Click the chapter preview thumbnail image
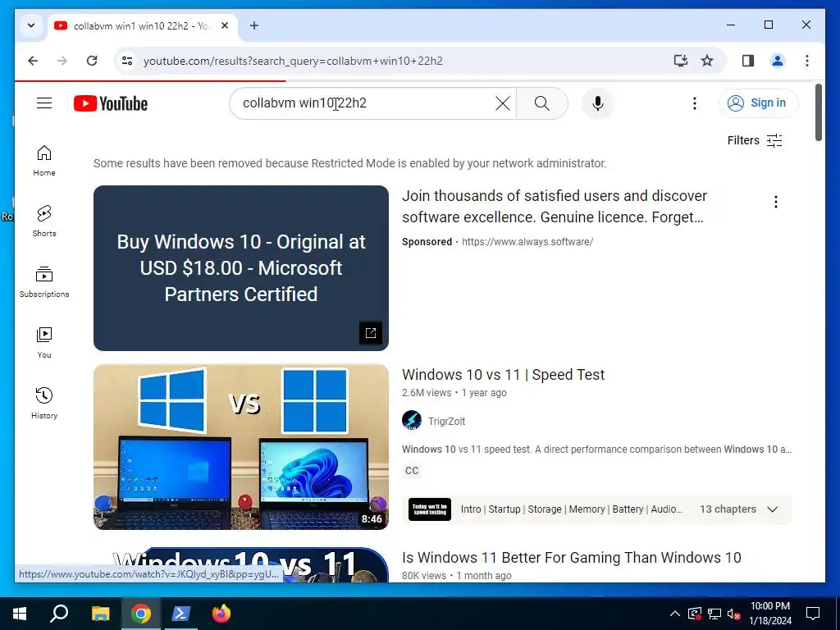Viewport: 840px width, 630px height. point(430,509)
